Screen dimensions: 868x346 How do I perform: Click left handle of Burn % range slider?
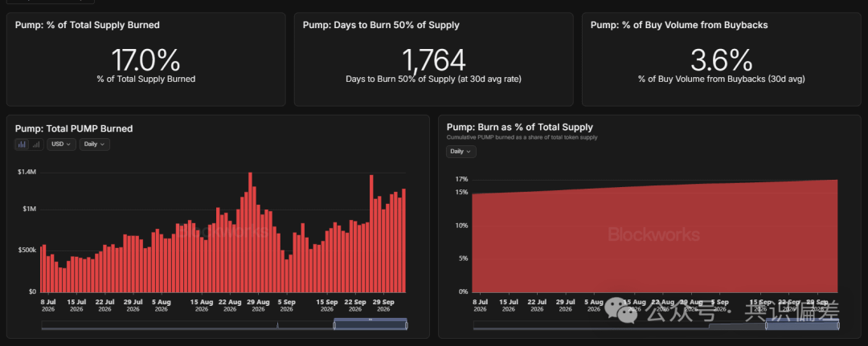[x=767, y=326]
